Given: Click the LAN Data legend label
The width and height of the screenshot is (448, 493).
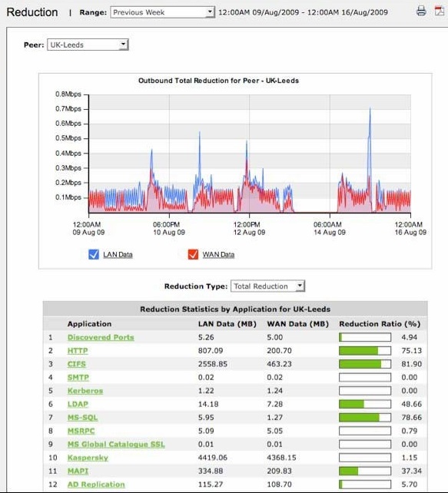Looking at the screenshot, I should (118, 255).
